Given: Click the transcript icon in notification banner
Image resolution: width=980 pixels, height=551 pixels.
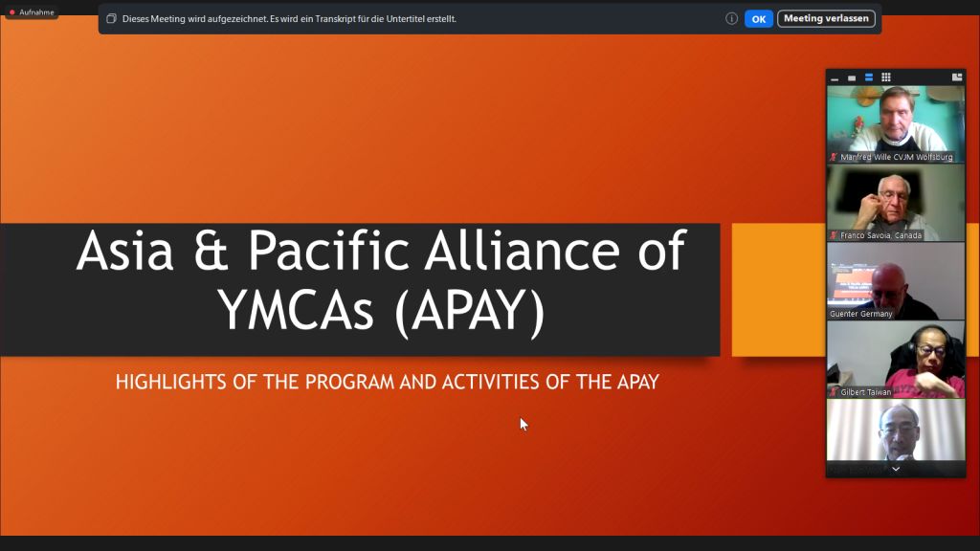Looking at the screenshot, I should tap(111, 19).
